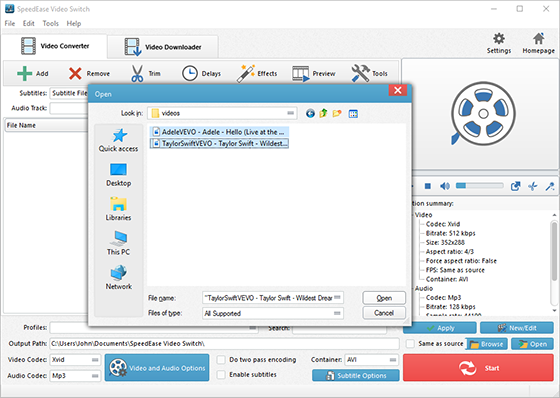The height and width of the screenshot is (398, 560).
Task: Click the File Name column header
Action: click(x=46, y=125)
